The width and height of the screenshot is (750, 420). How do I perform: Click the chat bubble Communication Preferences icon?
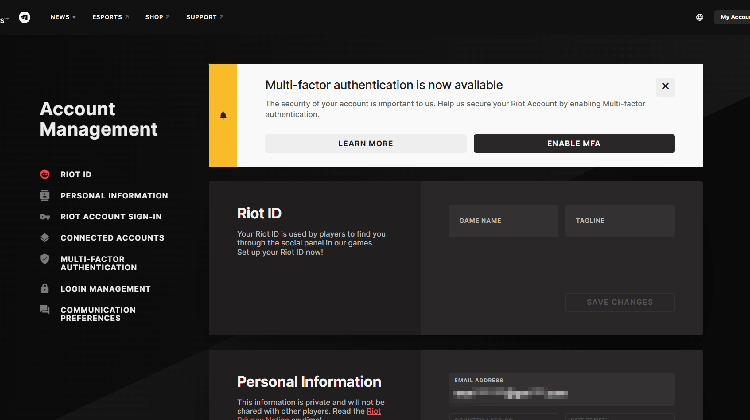coord(44,310)
